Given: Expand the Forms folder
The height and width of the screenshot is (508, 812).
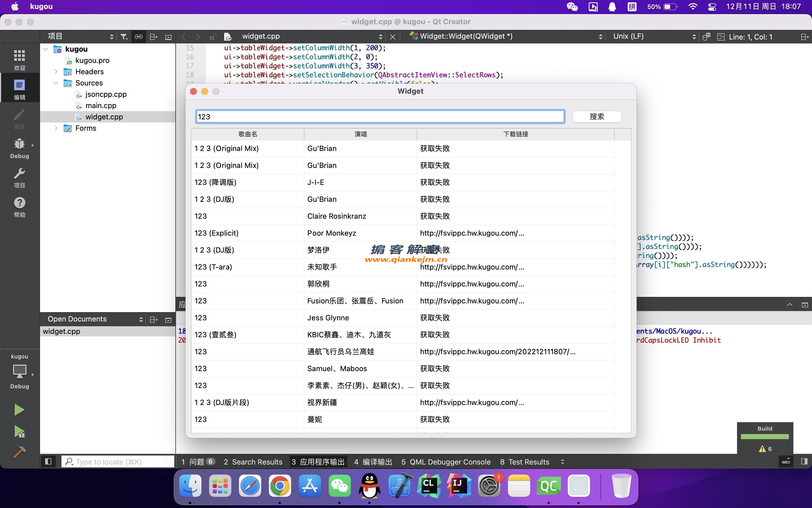Looking at the screenshot, I should tap(56, 128).
